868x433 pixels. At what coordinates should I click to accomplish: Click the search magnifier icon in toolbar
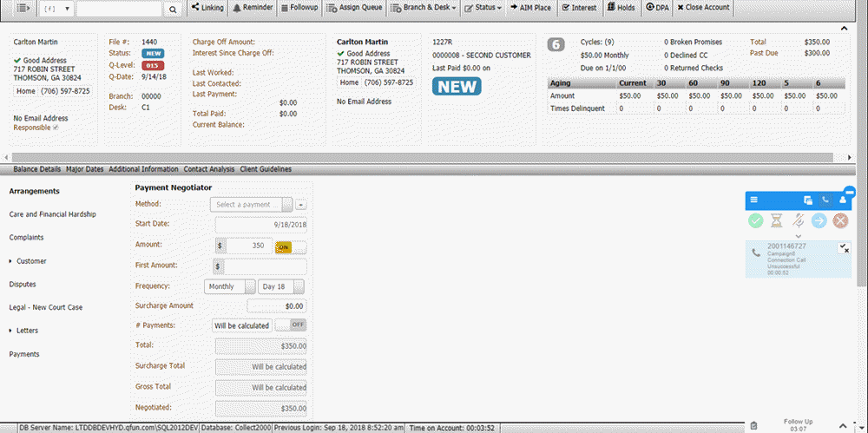coord(173,9)
